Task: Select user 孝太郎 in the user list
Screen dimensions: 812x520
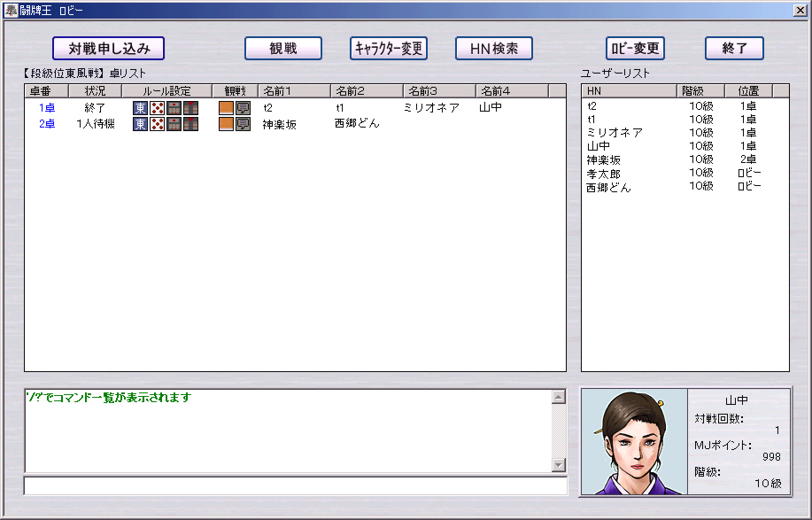Action: tap(603, 174)
